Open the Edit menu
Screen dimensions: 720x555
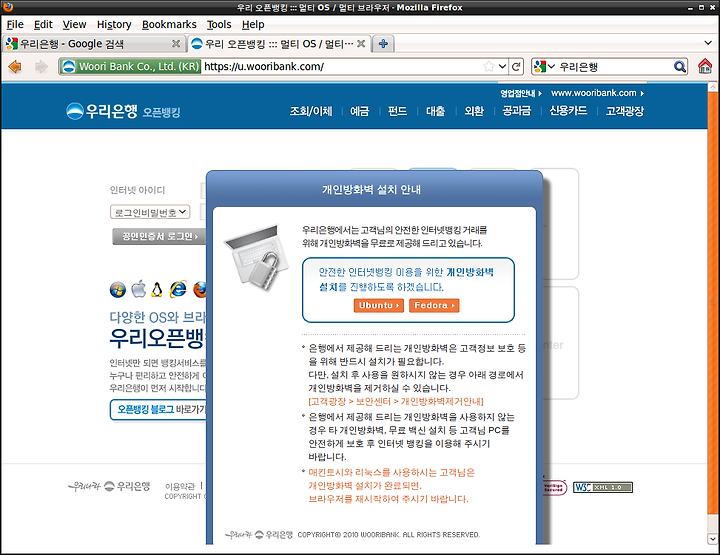43,24
